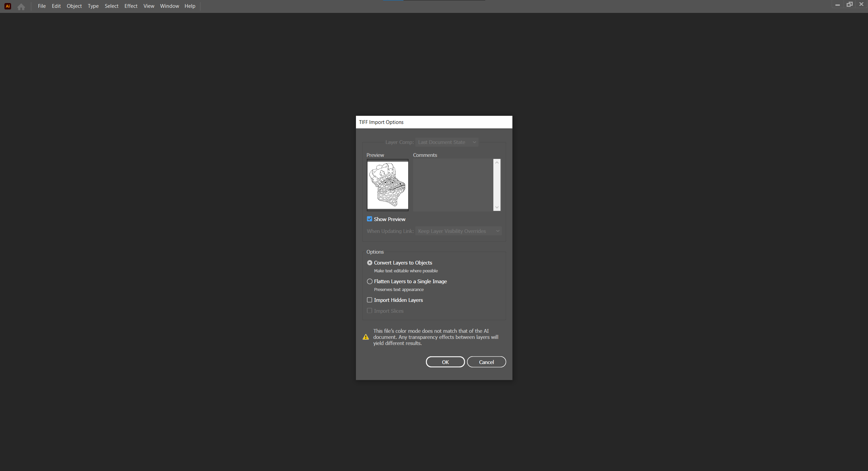The height and width of the screenshot is (471, 868).
Task: Uncheck the Show Preview checkbox
Action: pyautogui.click(x=370, y=219)
